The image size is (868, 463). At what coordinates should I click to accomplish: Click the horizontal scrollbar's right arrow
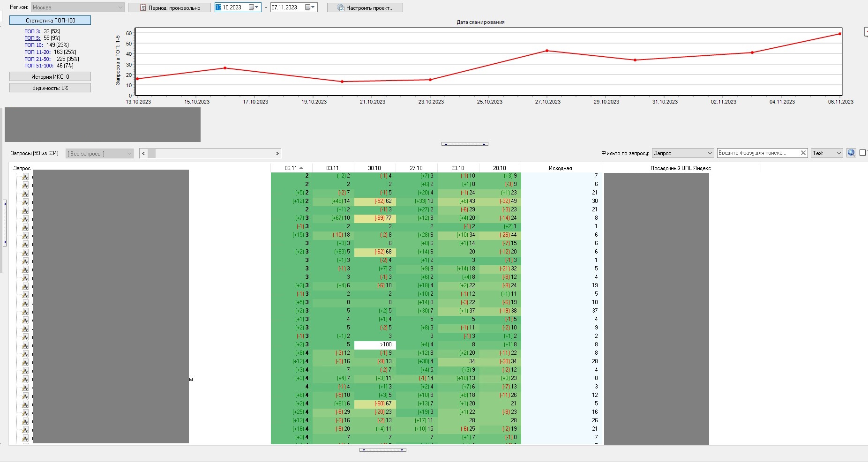(x=277, y=153)
